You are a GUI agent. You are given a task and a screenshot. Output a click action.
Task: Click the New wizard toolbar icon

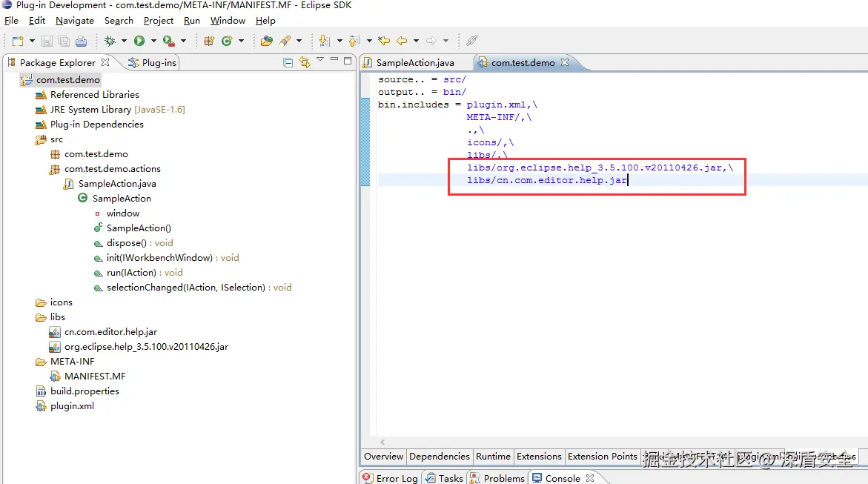[x=18, y=41]
